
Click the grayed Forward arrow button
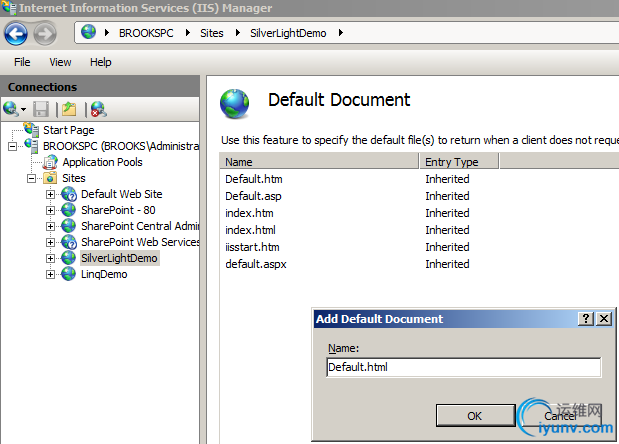tap(45, 34)
